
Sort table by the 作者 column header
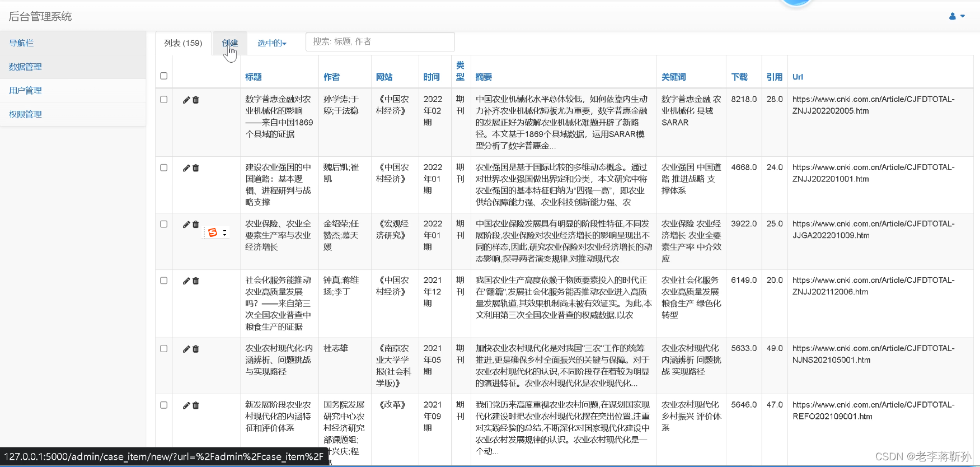(332, 77)
